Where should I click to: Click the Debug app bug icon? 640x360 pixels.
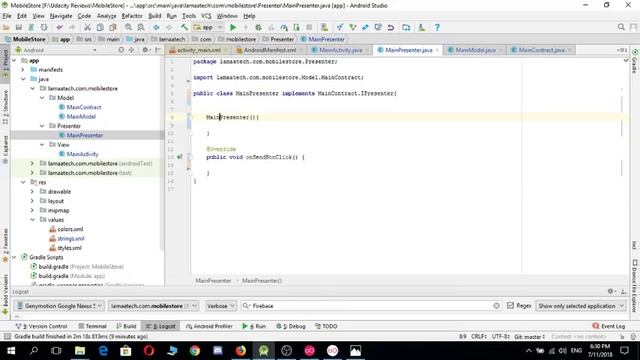point(258,27)
